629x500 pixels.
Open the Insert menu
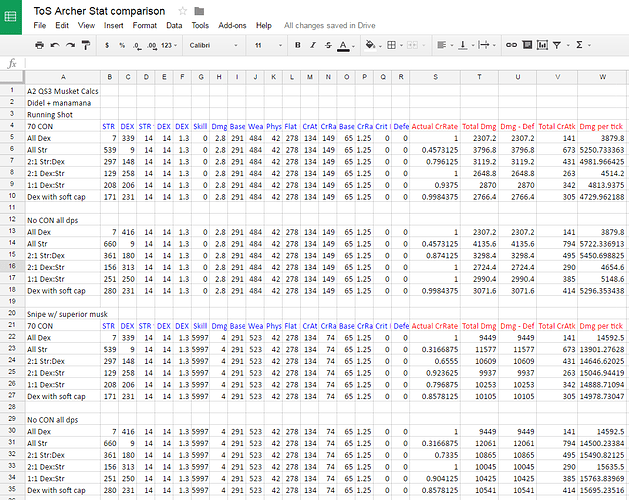pos(114,24)
